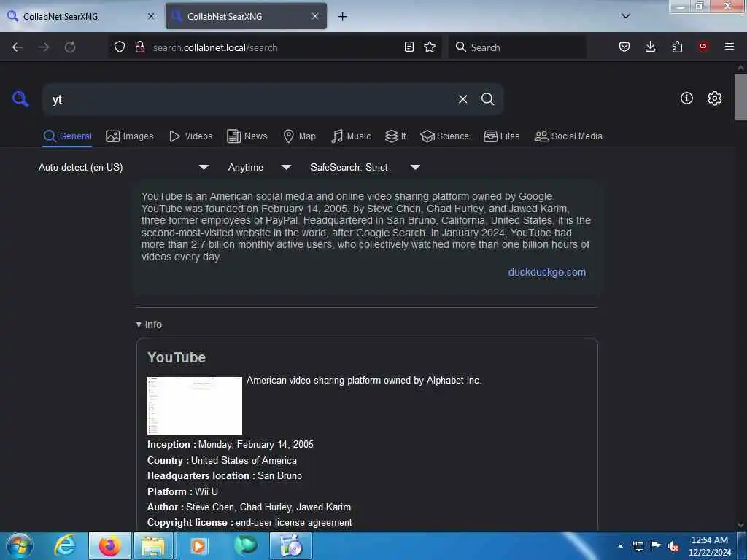Switch to the Images category tab
Viewport: 747px width, 560px height.
[x=130, y=136]
